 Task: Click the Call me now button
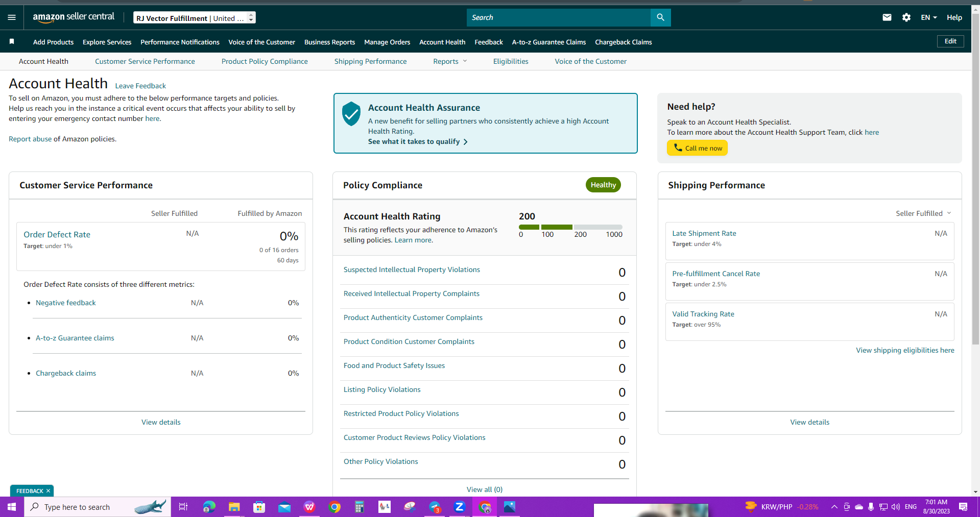tap(698, 148)
